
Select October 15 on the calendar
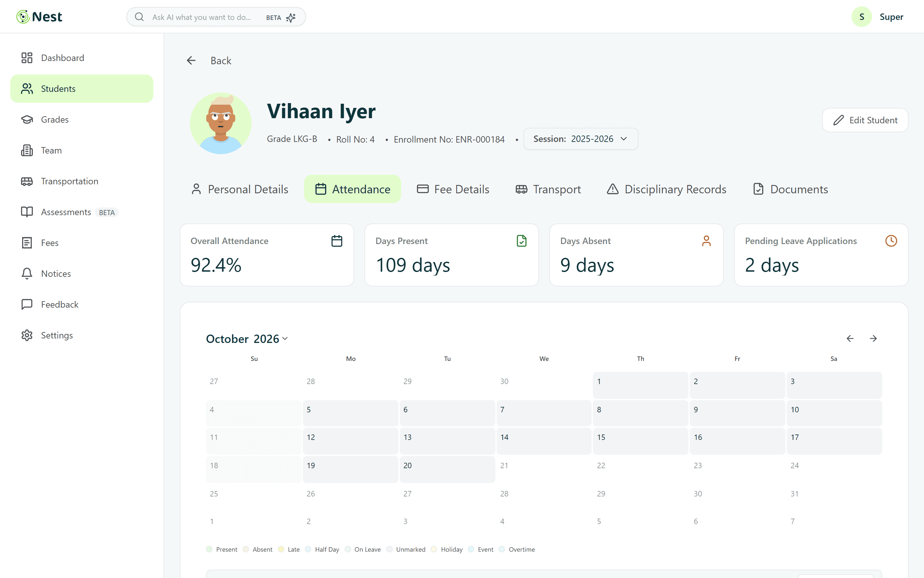pos(640,441)
